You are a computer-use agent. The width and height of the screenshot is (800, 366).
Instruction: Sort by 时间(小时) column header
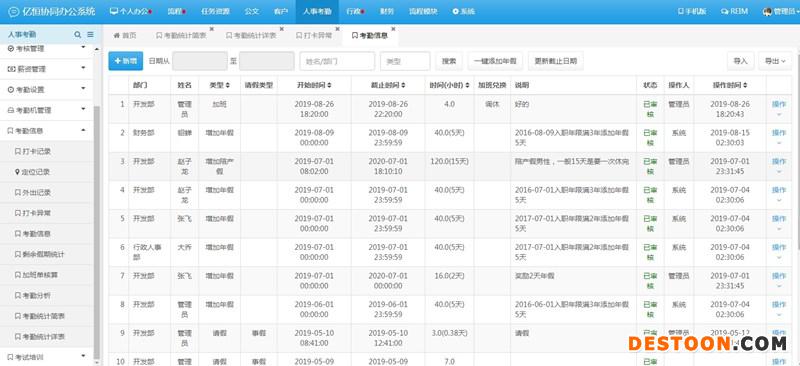coord(449,85)
